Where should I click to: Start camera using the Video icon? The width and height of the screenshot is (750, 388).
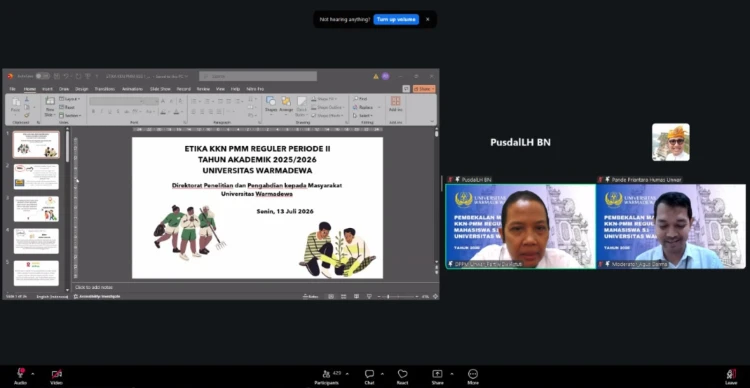coord(56,374)
